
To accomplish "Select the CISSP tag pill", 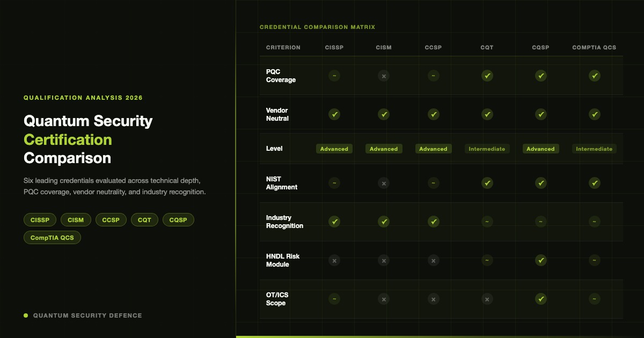I will click(40, 220).
